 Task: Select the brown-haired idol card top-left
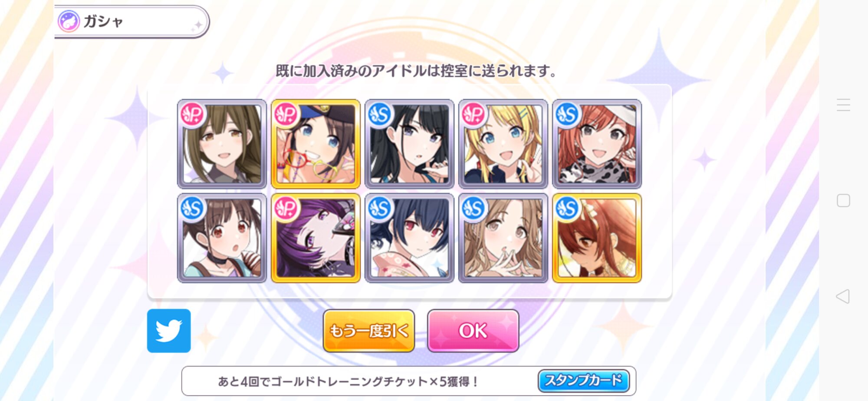[x=222, y=144]
